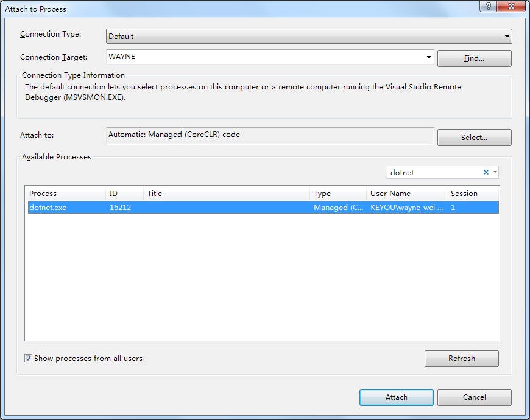Screen dimensions: 530x420
Task: Click the Find... button
Action: (x=474, y=58)
